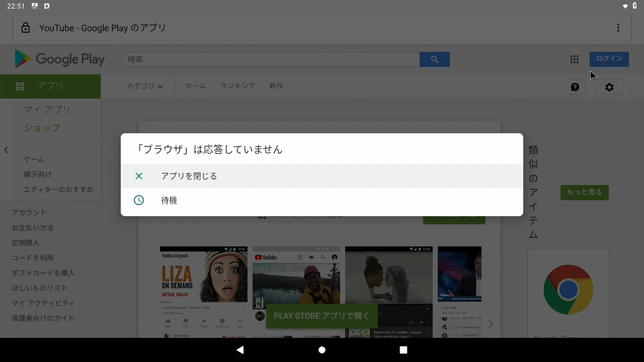Click the Google Chrome app icon
The width and height of the screenshot is (644, 362).
[568, 290]
